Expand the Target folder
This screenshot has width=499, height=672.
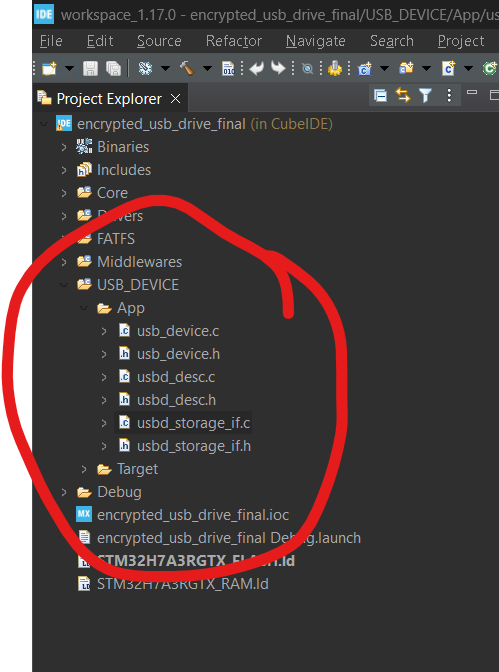click(84, 469)
